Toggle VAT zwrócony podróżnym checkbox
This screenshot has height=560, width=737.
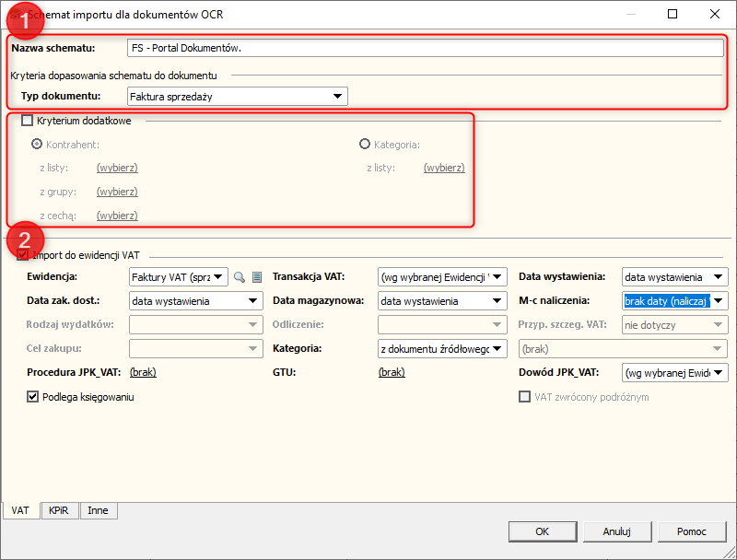(x=524, y=397)
